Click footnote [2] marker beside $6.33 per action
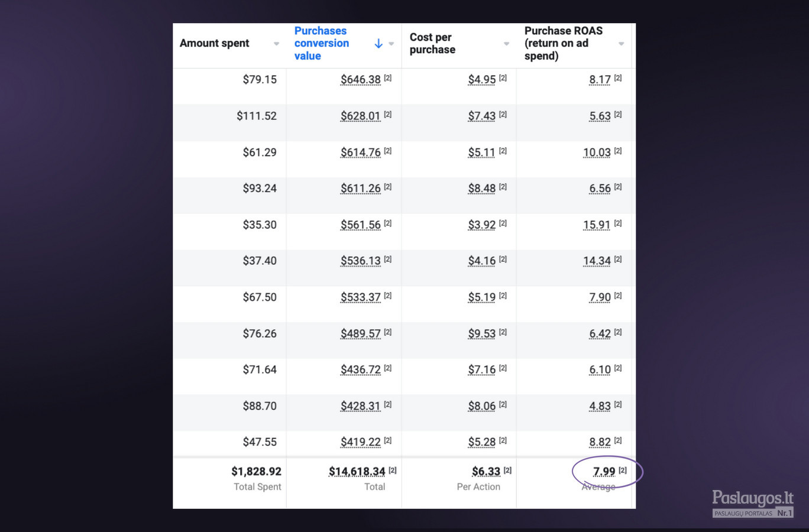 pyautogui.click(x=507, y=471)
